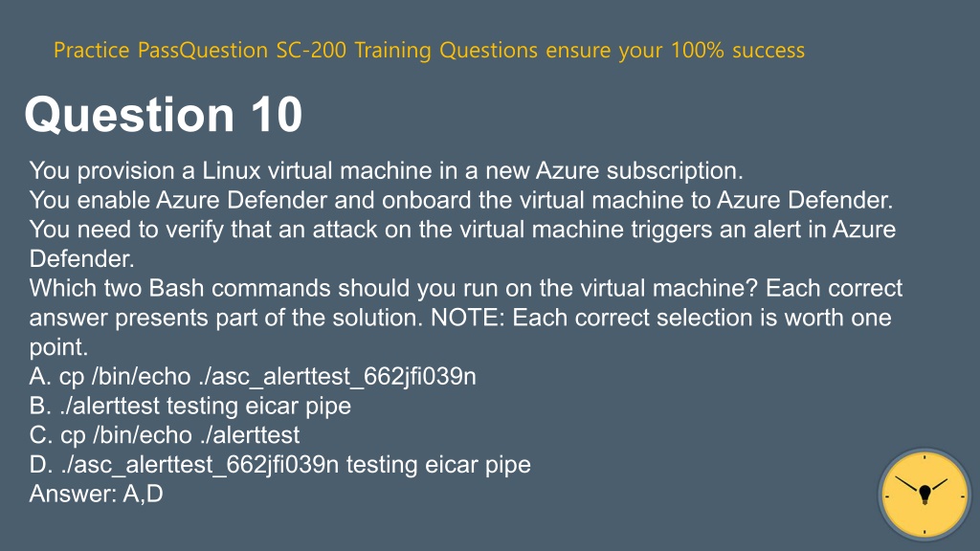Click the line starting Which two Bash commands
Viewport: 980px width, 551px height.
tap(466, 288)
